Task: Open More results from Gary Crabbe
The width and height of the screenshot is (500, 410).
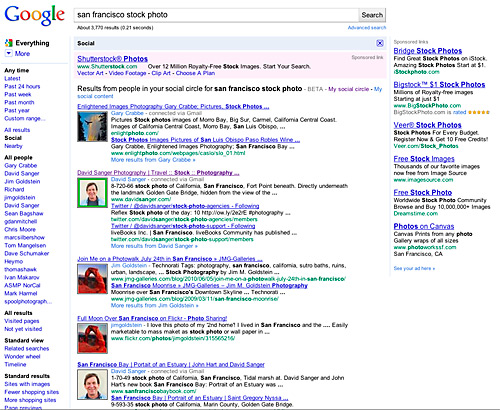Action: tap(153, 160)
